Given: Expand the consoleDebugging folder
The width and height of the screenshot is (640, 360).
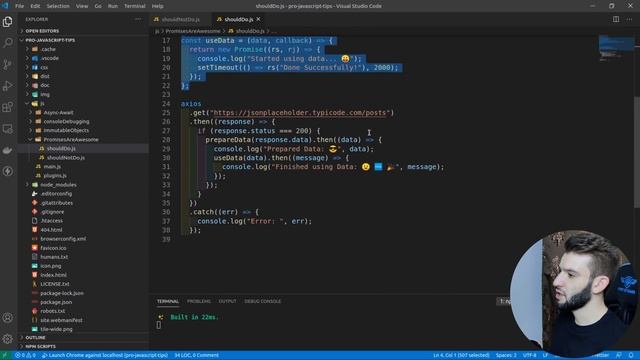Looking at the screenshot, I should (83, 121).
